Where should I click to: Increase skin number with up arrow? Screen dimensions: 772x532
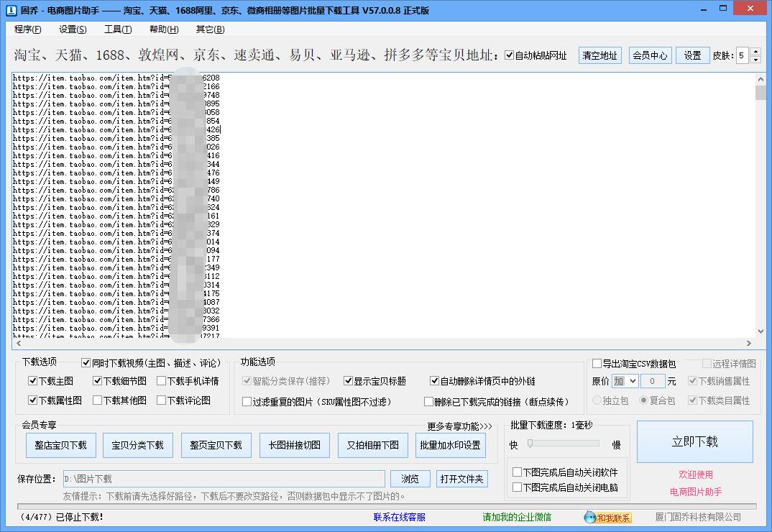point(755,51)
